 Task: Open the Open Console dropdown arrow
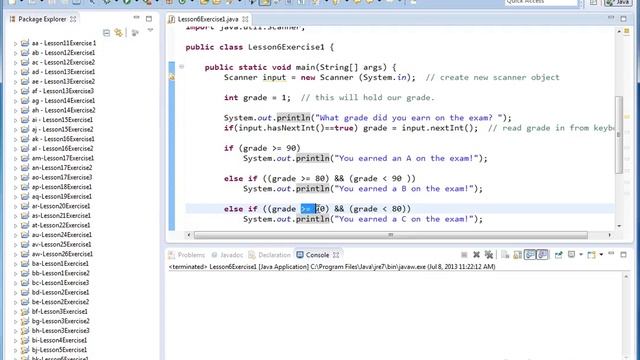[601, 255]
